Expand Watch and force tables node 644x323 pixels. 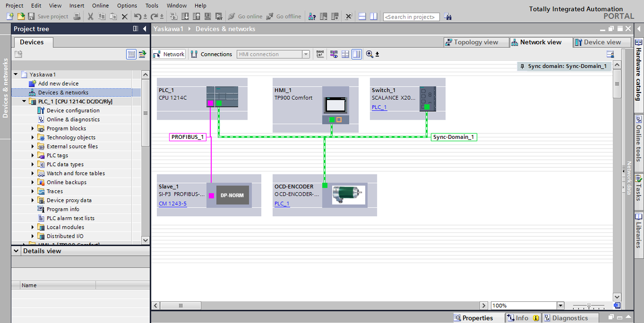click(33, 174)
